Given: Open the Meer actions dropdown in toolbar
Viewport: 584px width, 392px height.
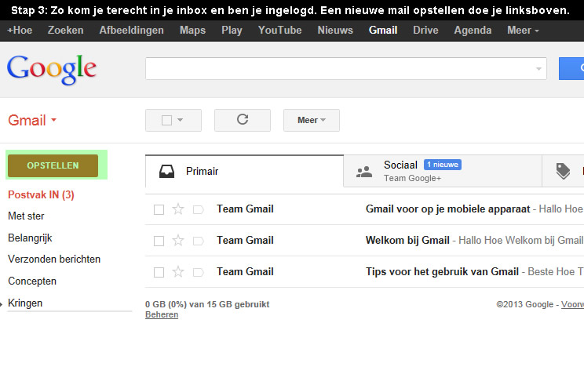Looking at the screenshot, I should coord(312,120).
